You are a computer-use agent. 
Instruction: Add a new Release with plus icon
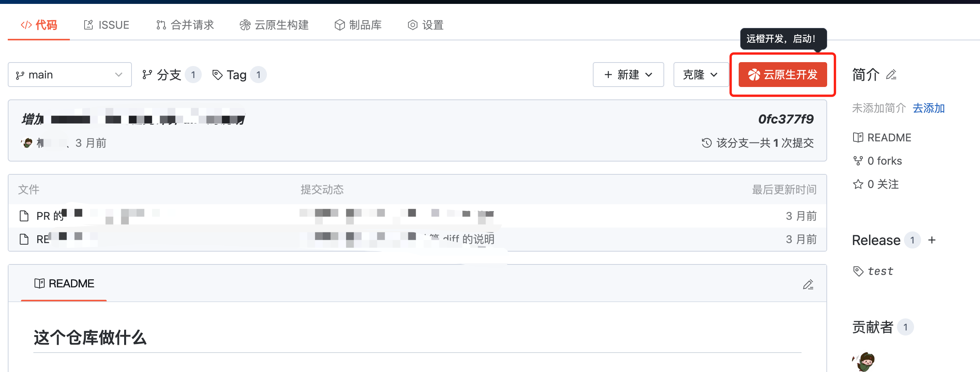pos(932,240)
